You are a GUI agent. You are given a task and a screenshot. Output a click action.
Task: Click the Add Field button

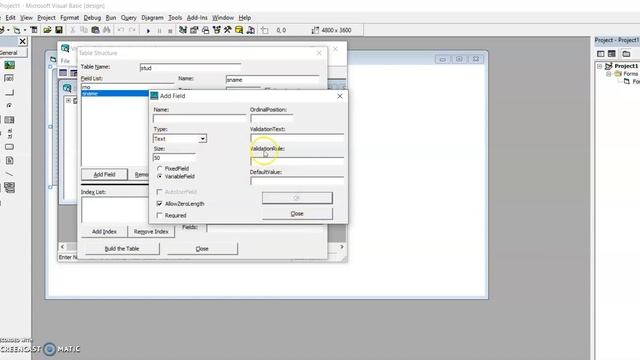(x=104, y=174)
